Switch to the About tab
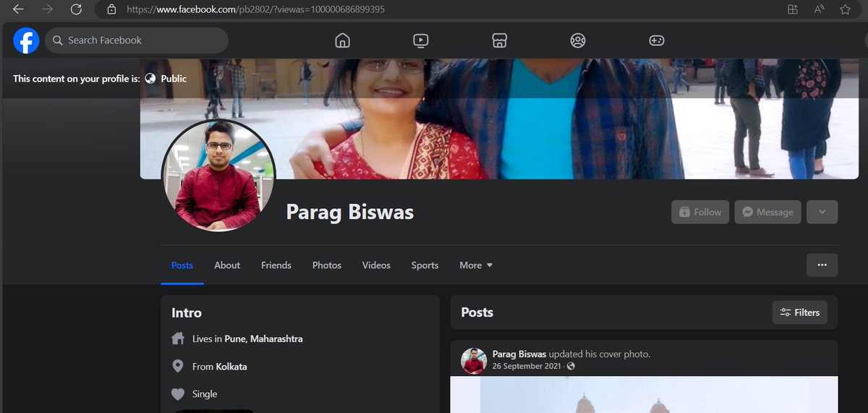Image resolution: width=868 pixels, height=413 pixels. coord(227,265)
